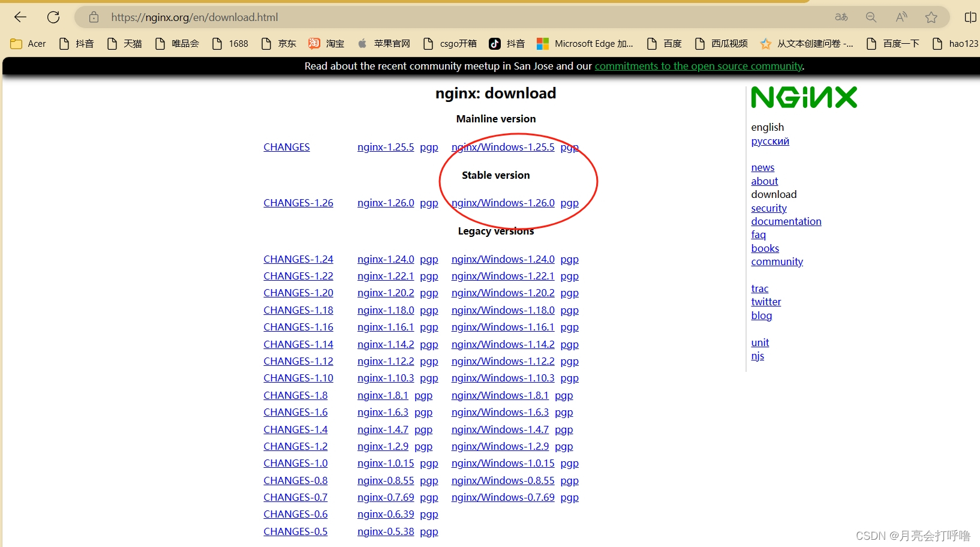Download nginx/Windows-1.25.5

click(503, 147)
